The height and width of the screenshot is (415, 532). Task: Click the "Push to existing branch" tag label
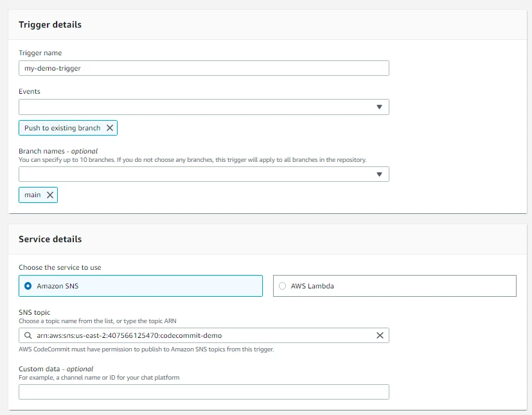point(62,128)
